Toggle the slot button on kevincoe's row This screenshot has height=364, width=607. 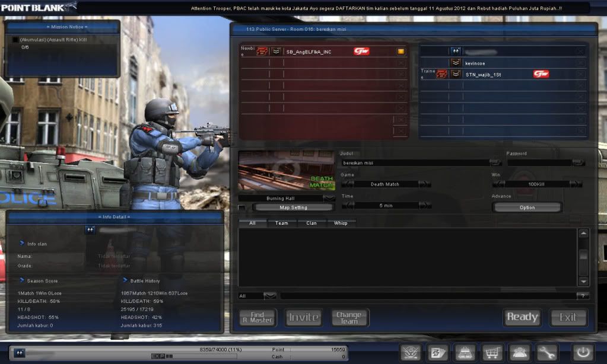(x=580, y=63)
